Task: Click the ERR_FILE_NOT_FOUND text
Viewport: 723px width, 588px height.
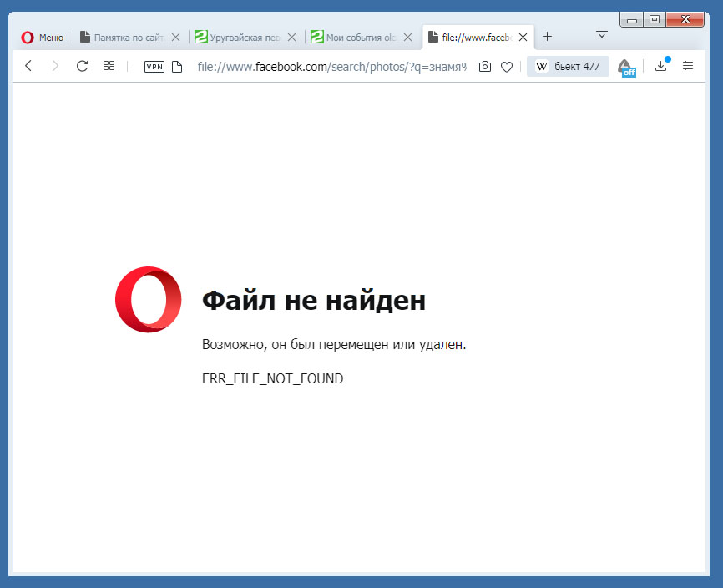Action: (x=272, y=378)
